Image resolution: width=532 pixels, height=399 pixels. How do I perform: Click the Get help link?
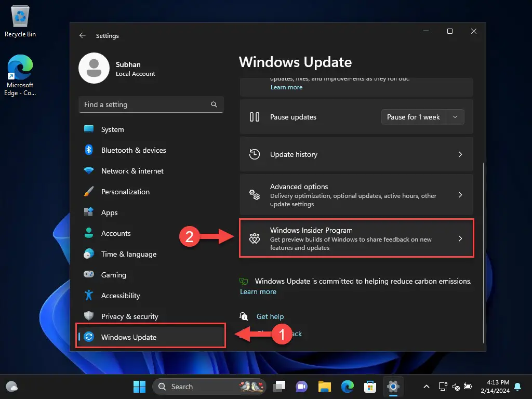(x=270, y=316)
